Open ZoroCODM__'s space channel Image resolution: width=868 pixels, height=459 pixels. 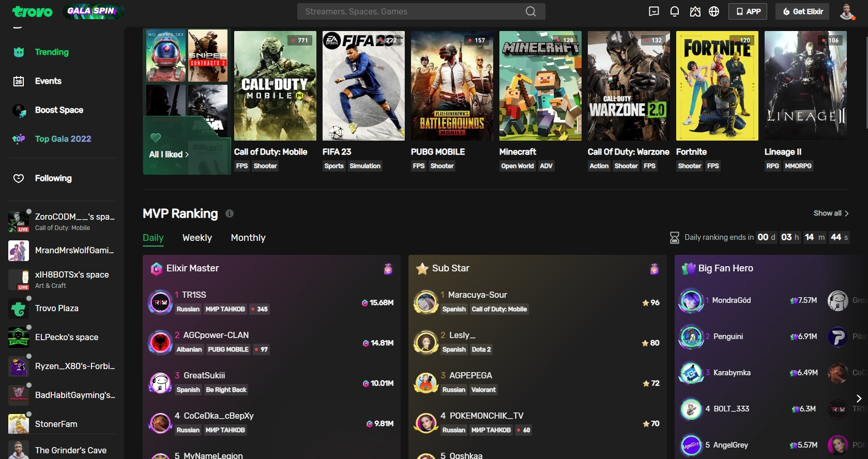tap(62, 222)
